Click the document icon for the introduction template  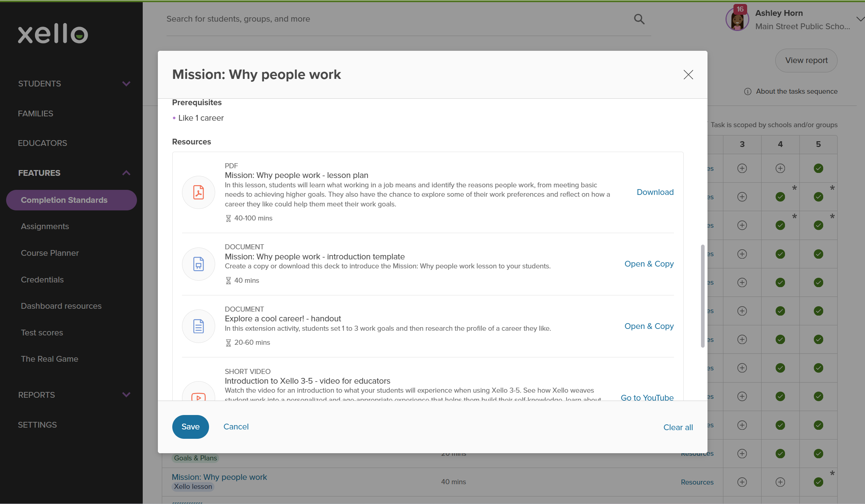click(x=199, y=264)
